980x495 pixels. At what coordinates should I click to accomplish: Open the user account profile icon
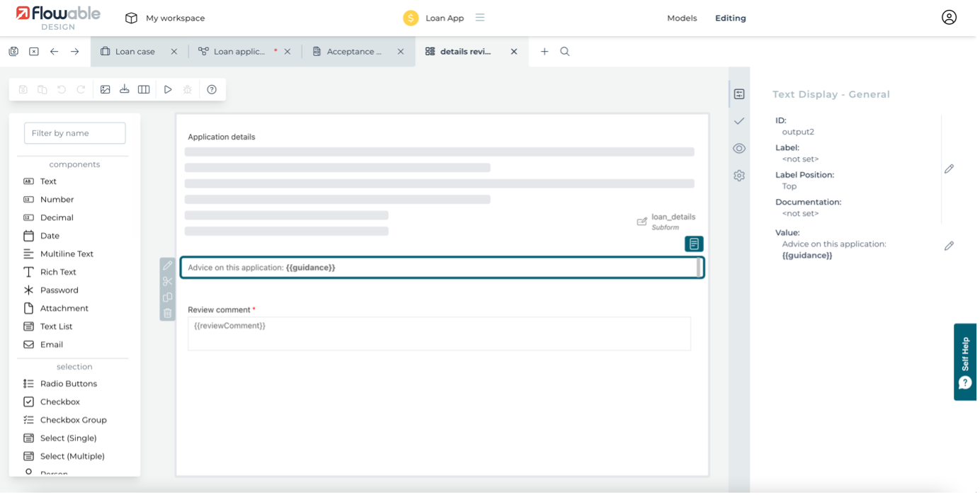point(949,18)
